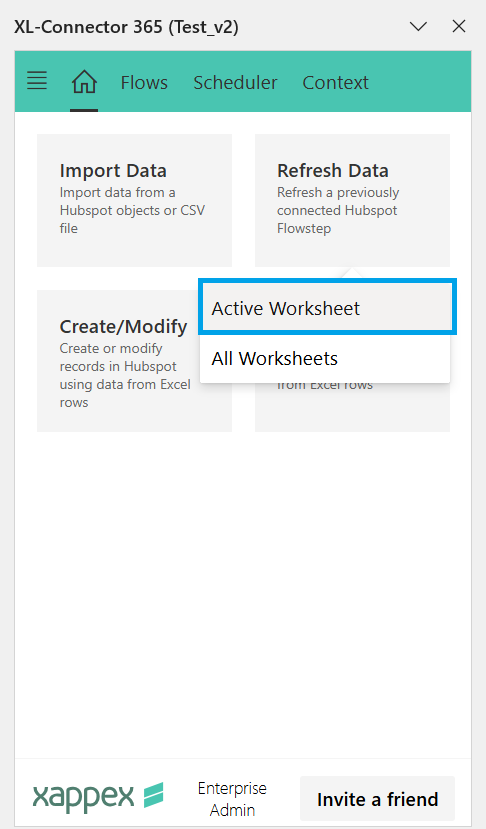
Task: Click Invite a friend button
Action: (378, 799)
